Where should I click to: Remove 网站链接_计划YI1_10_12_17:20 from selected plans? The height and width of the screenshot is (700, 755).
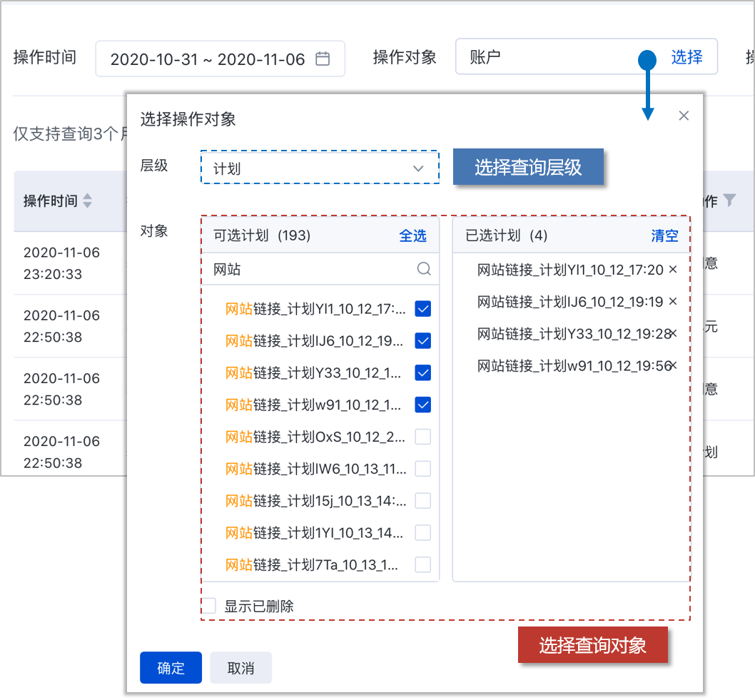click(672, 270)
